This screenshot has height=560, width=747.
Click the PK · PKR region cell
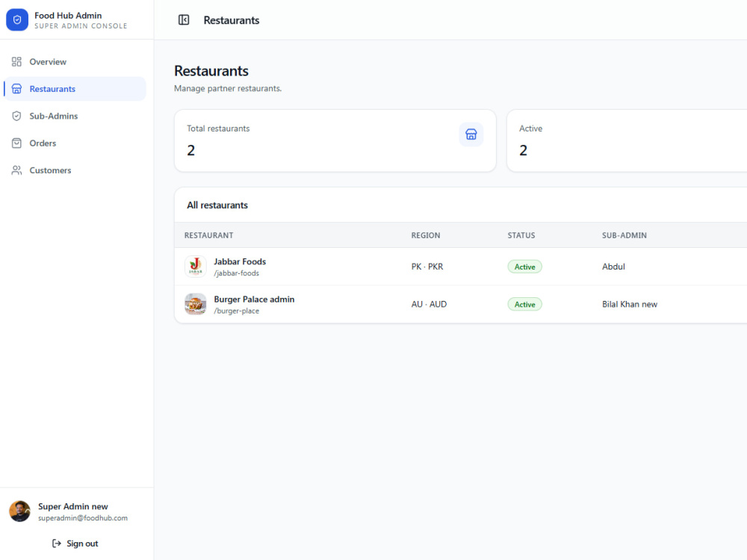click(427, 267)
